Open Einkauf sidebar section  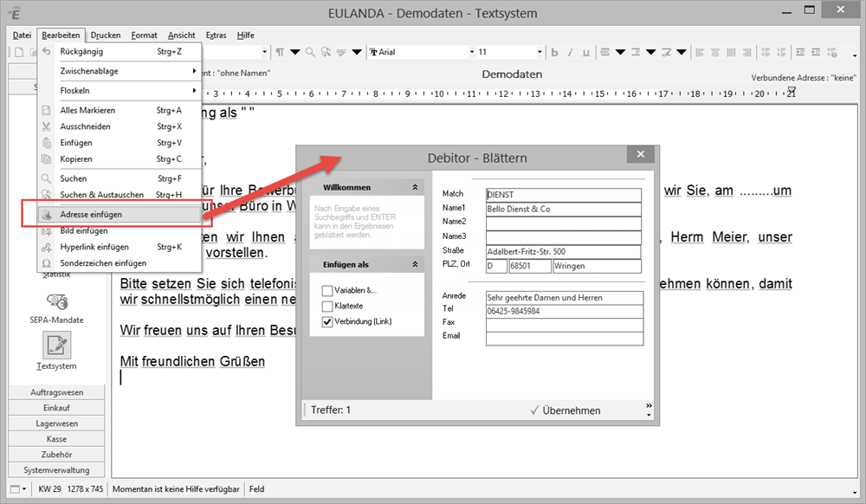click(x=57, y=407)
